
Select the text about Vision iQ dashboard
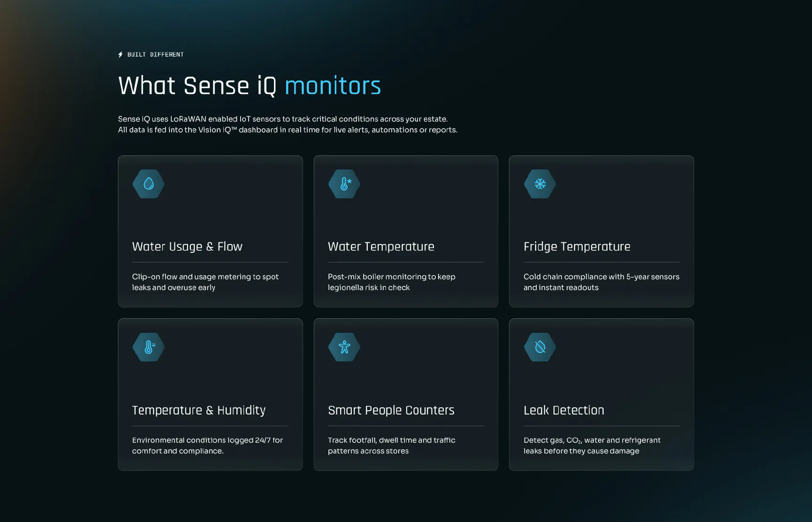click(288, 130)
